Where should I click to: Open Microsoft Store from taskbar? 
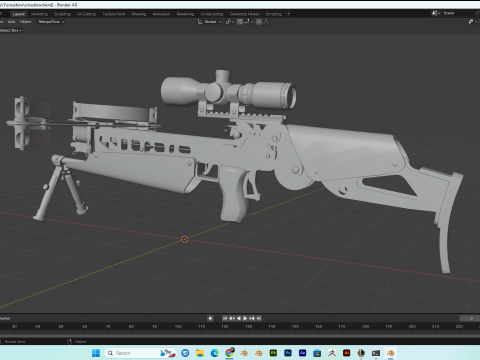tap(317, 353)
